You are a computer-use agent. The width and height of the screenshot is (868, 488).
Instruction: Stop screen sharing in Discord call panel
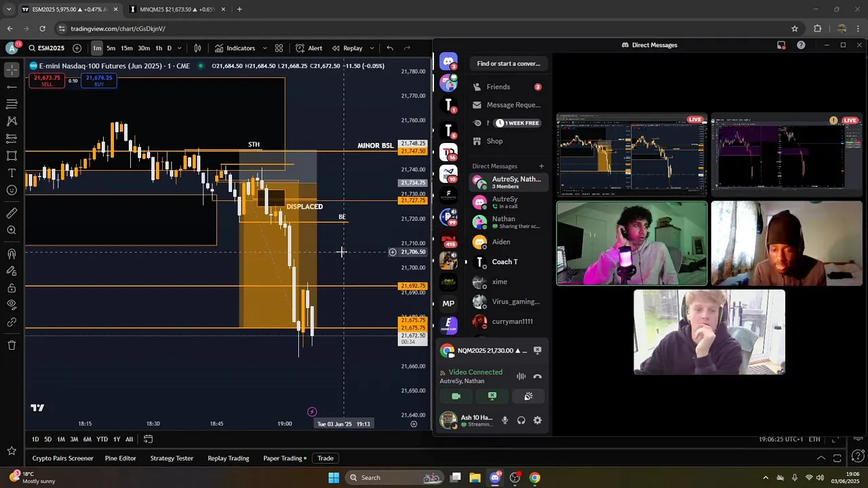pos(492,396)
